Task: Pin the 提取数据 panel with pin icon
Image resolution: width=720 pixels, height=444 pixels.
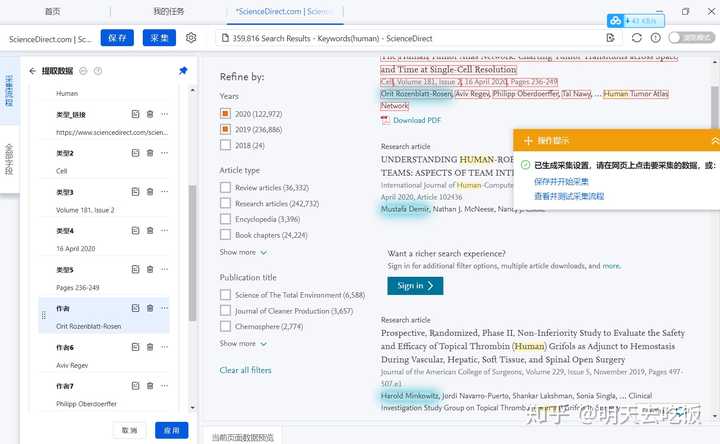Action: point(183,70)
